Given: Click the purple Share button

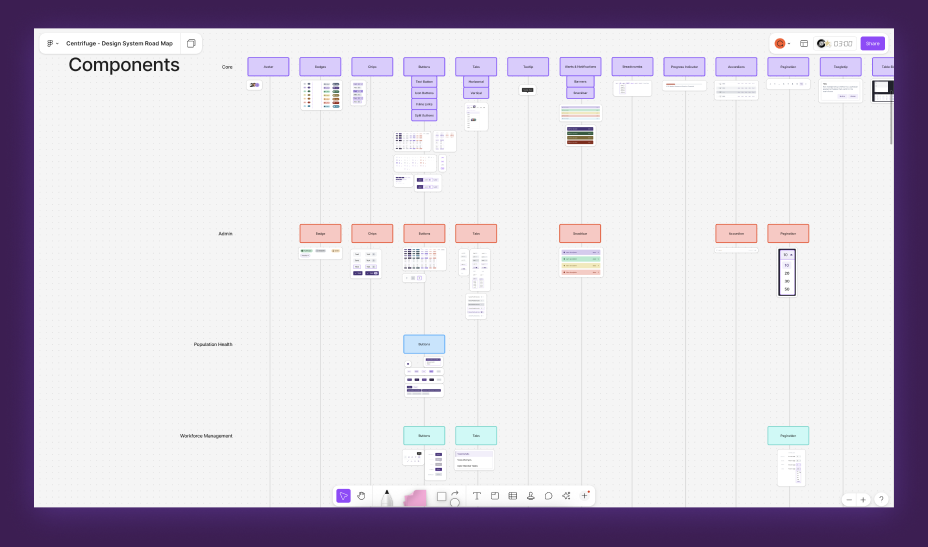Looking at the screenshot, I should 872,43.
